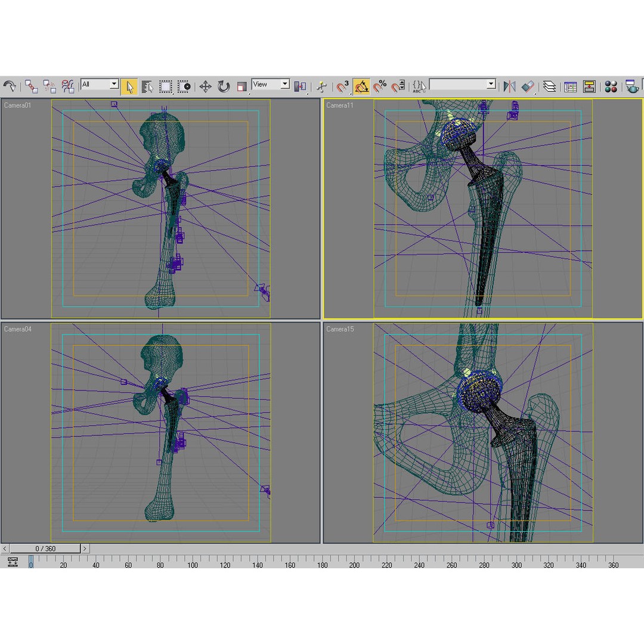Open the Select by Name list icon

coord(147,86)
